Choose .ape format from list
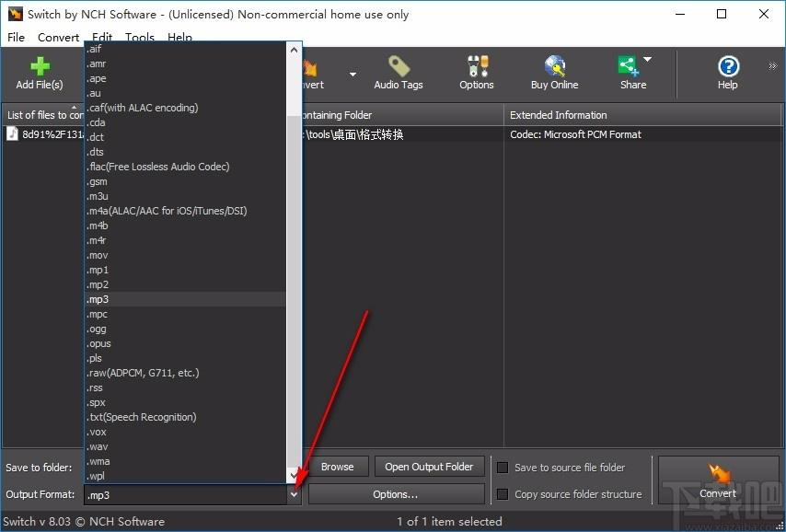This screenshot has width=786, height=532. click(x=184, y=78)
